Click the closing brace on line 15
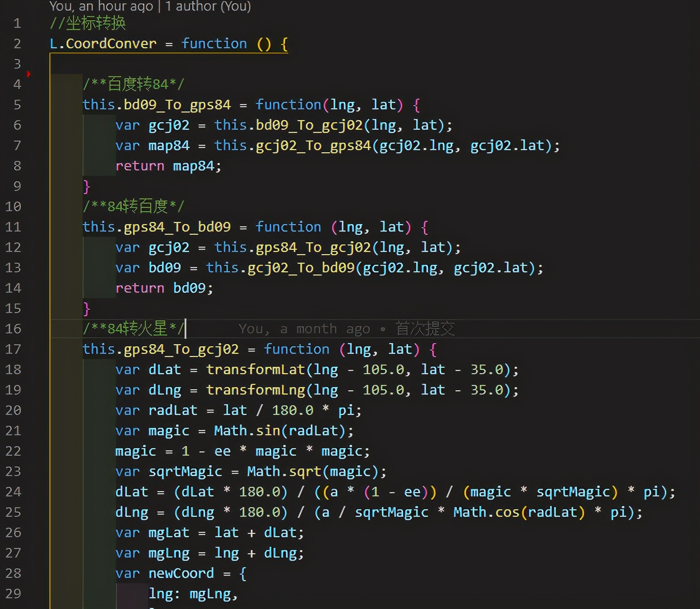700x609 pixels. click(x=87, y=308)
